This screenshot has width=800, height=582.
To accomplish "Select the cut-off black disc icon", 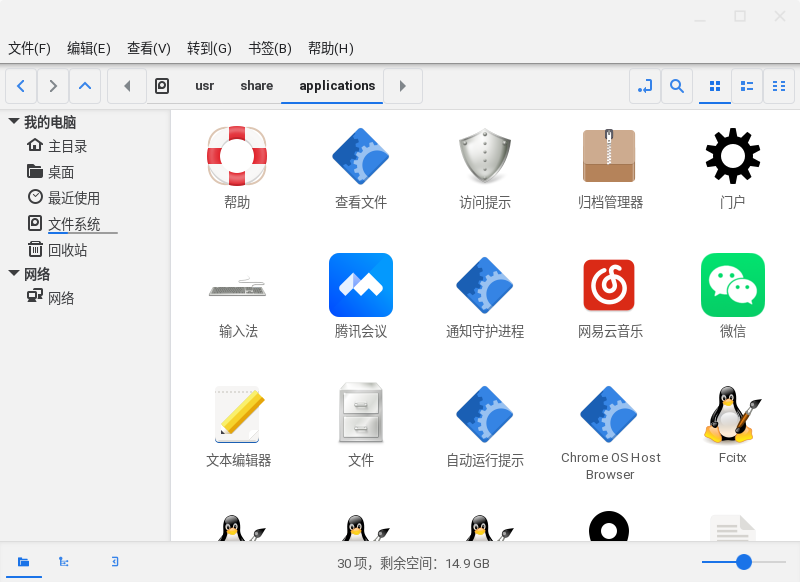I will pos(609,526).
